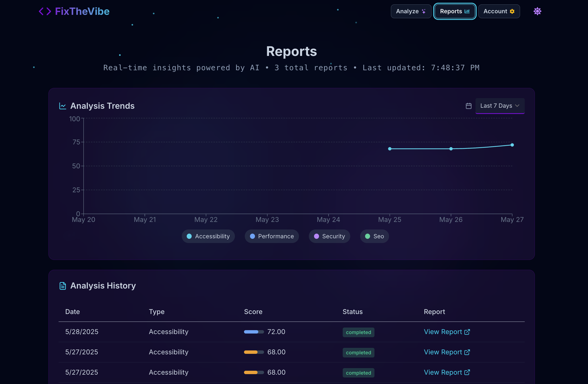
Task: Select the May 26 data point on chart
Action: [451, 149]
